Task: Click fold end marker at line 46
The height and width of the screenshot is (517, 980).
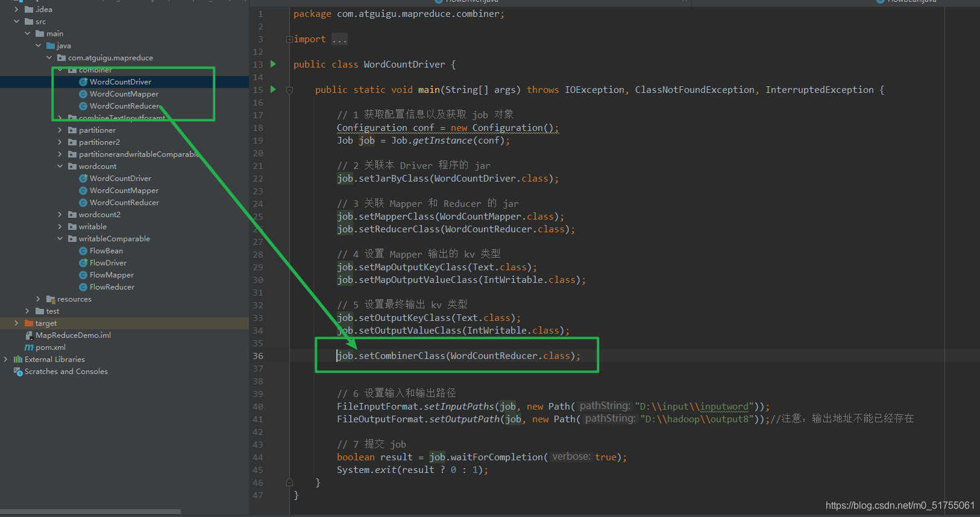Action: 289,483
